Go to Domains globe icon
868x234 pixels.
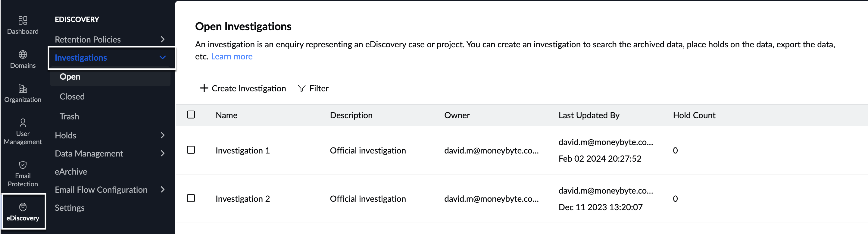coord(23,55)
